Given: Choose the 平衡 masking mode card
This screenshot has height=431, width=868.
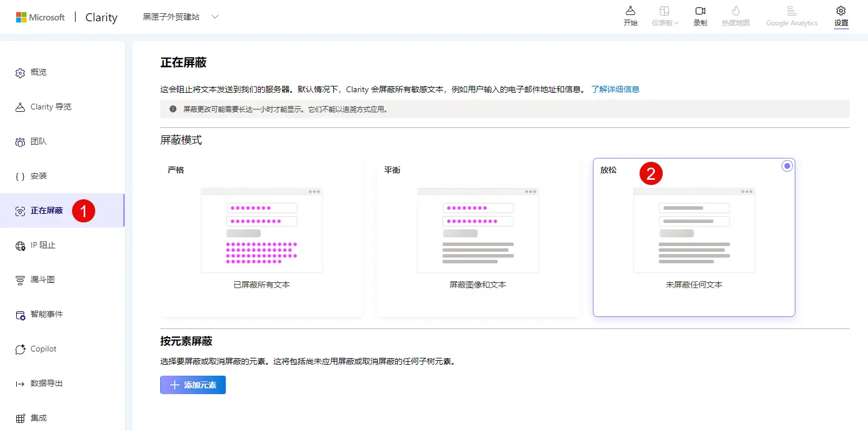Looking at the screenshot, I should click(x=478, y=237).
